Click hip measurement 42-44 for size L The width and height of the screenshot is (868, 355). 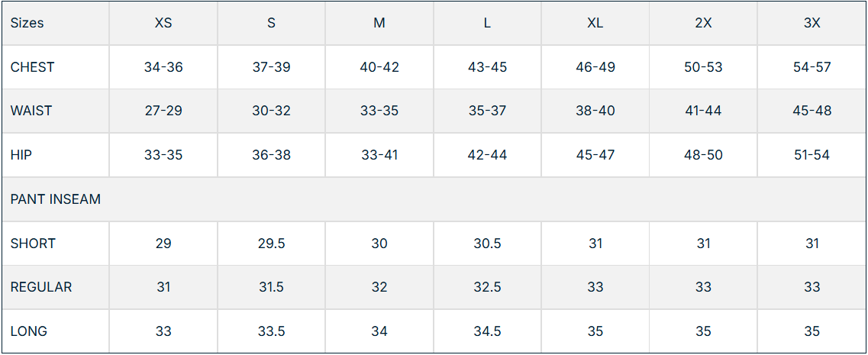click(487, 155)
